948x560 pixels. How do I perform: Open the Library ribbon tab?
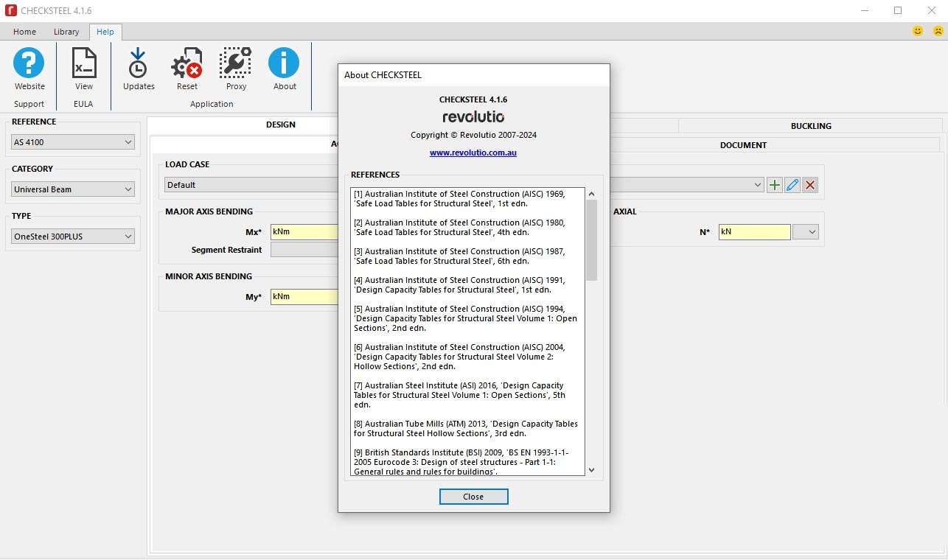pos(66,32)
